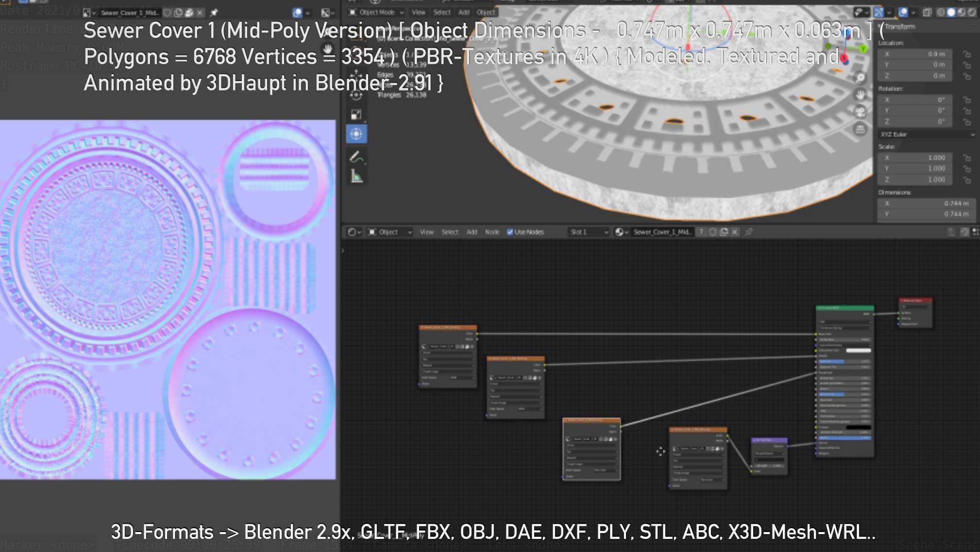The image size is (980, 552).
Task: Click Location X field 0.9 m
Action: [915, 54]
